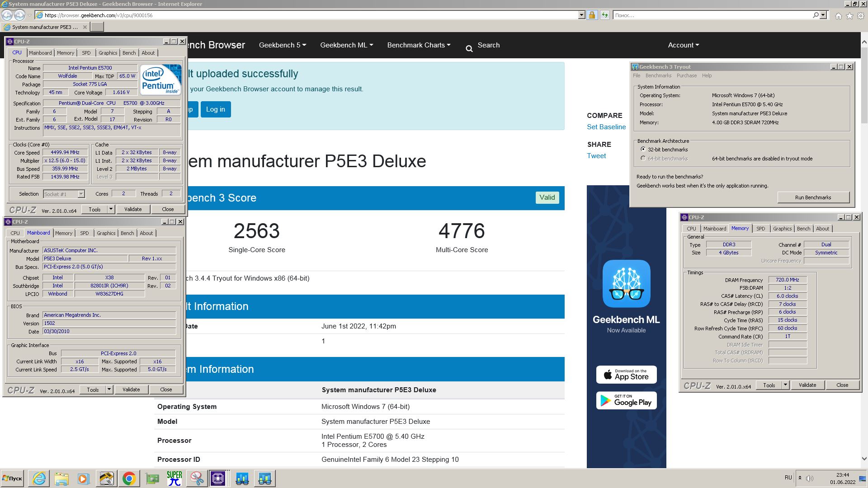
Task: Open the file explorer folder taskbar icon
Action: 61,478
